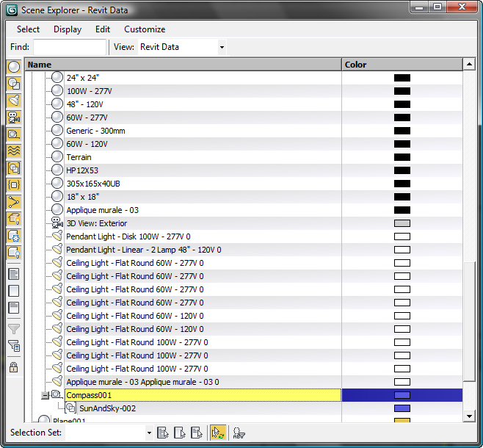
Task: Click the sphere icon beside HP12X53
Action: (x=57, y=170)
